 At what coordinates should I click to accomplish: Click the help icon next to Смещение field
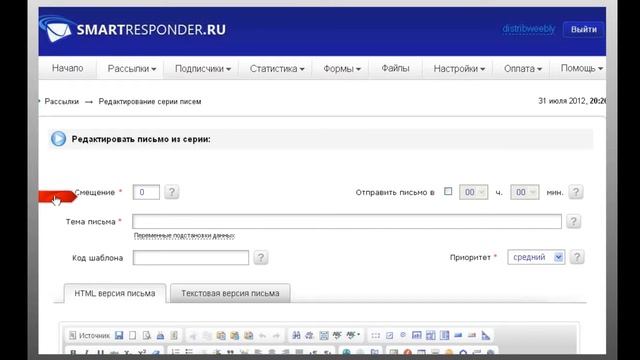(x=172, y=192)
